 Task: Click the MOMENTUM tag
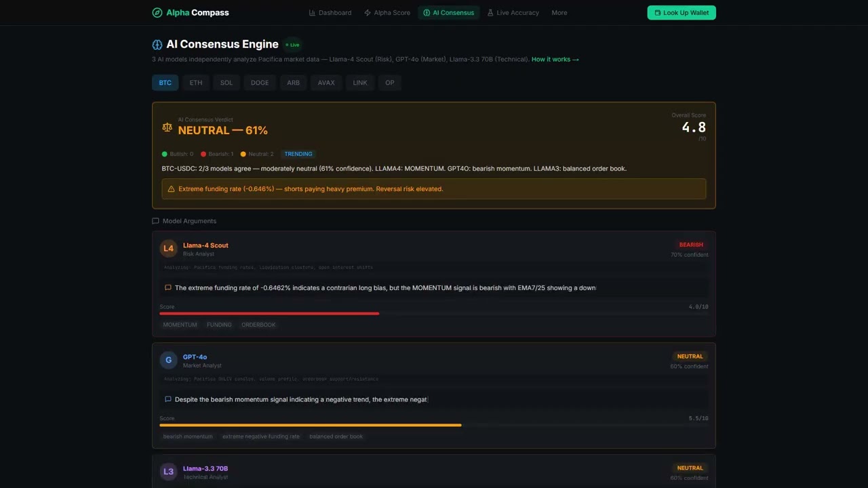click(x=180, y=325)
